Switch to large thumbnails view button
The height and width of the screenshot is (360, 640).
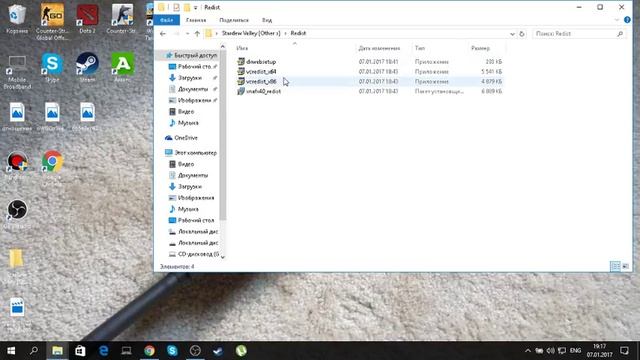tap(626, 267)
